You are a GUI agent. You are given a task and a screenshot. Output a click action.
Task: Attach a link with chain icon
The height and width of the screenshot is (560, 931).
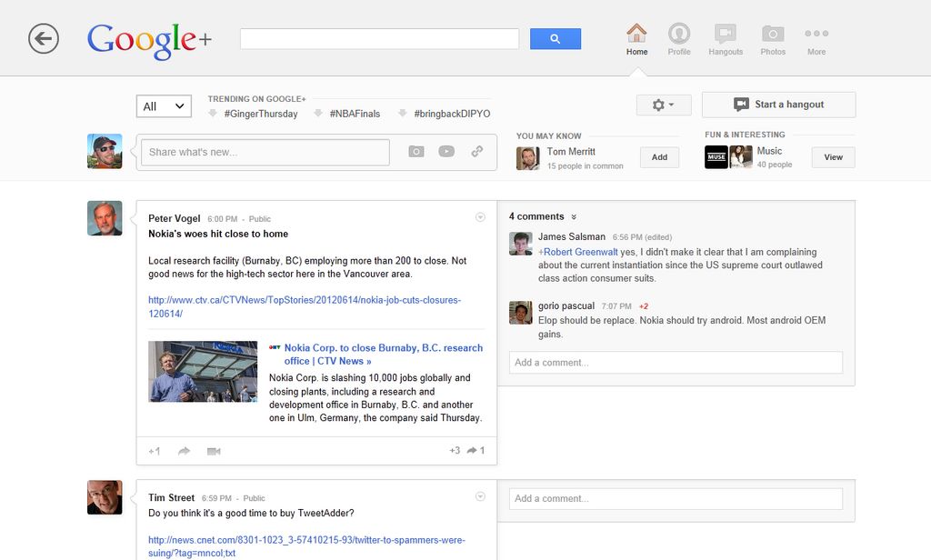point(476,152)
